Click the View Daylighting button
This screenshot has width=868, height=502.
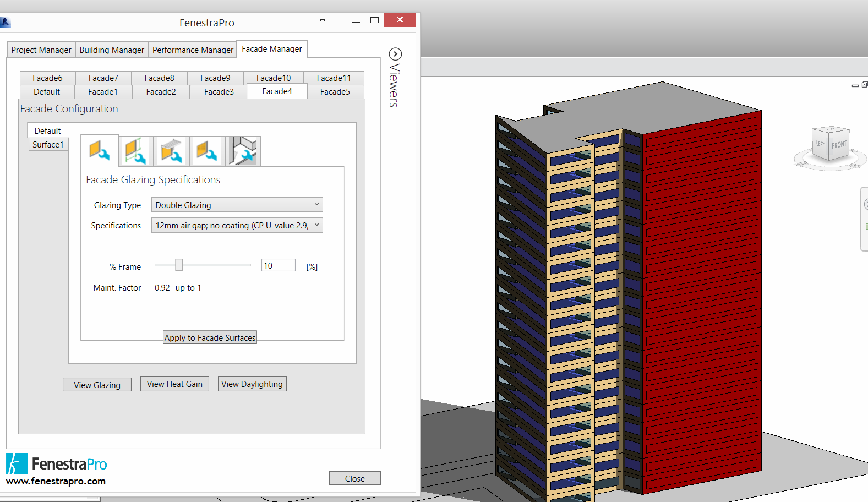[x=252, y=384]
